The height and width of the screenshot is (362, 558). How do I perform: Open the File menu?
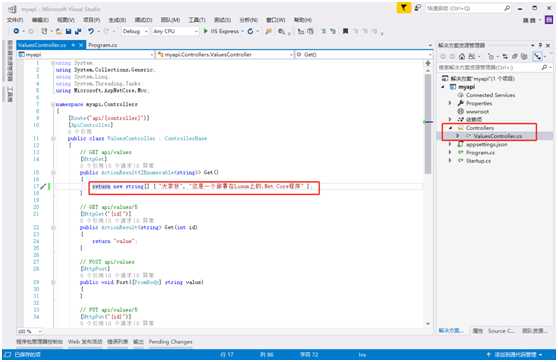15,20
